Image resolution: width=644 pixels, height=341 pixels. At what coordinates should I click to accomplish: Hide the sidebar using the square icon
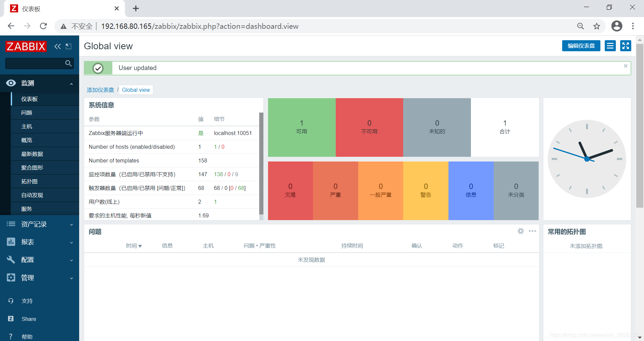[68, 47]
